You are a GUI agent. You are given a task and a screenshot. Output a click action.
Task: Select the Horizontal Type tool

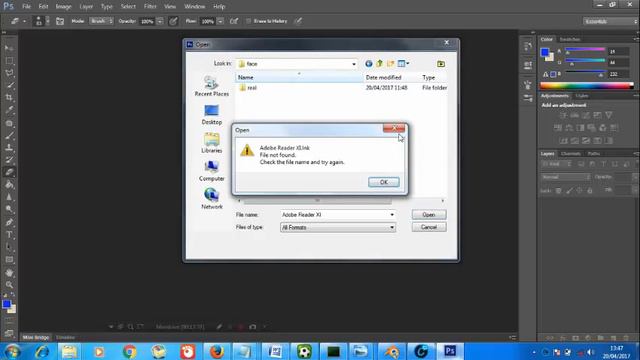(x=9, y=235)
